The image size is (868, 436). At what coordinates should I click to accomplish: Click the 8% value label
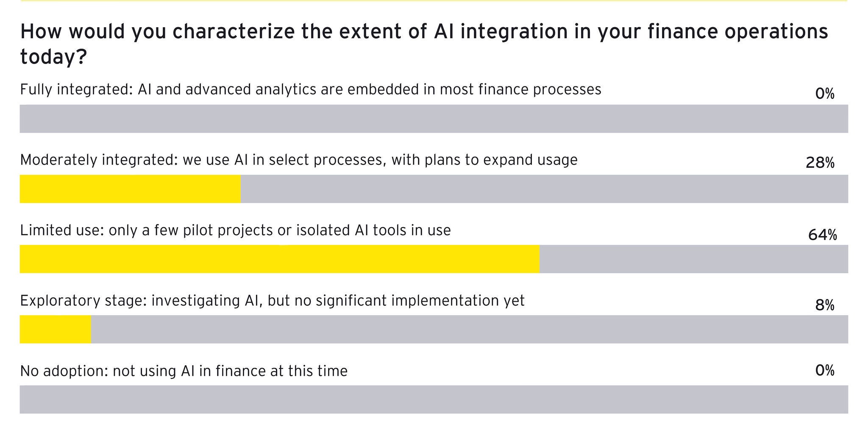(824, 305)
